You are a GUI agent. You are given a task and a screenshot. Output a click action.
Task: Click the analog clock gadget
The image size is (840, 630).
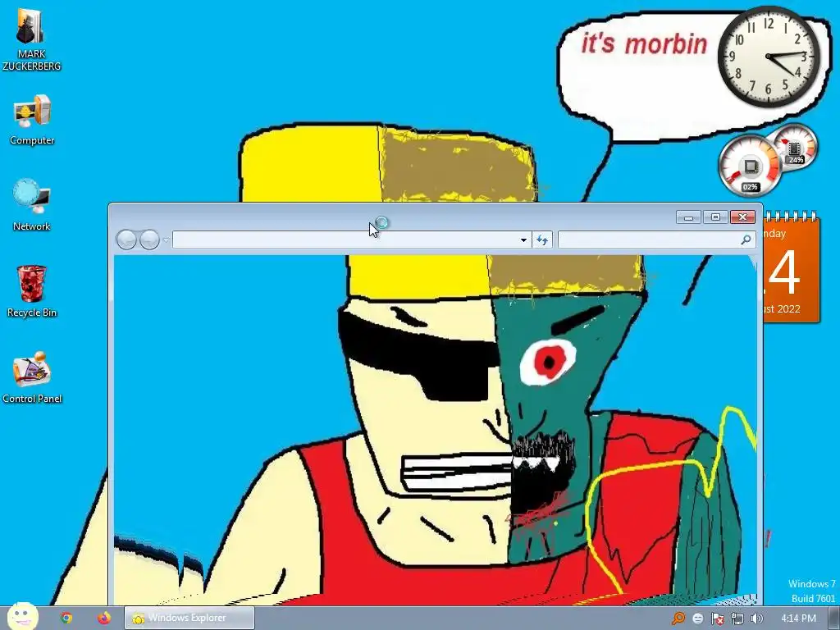click(768, 57)
